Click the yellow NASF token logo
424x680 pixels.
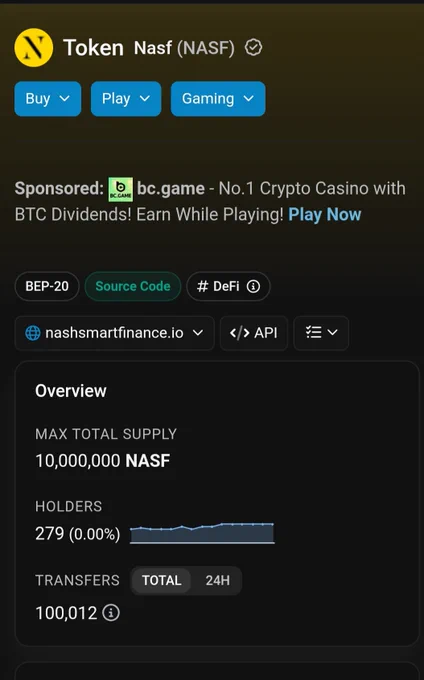(x=34, y=47)
